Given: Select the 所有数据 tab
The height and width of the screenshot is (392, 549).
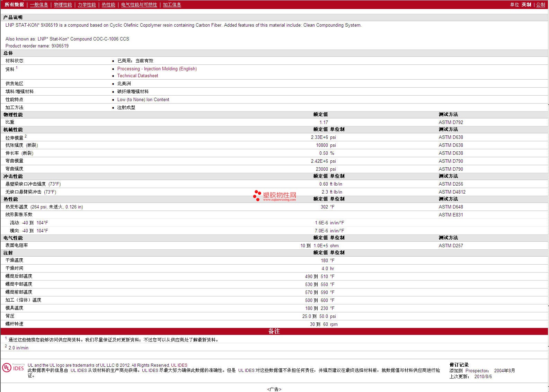Looking at the screenshot, I should 14,5.
